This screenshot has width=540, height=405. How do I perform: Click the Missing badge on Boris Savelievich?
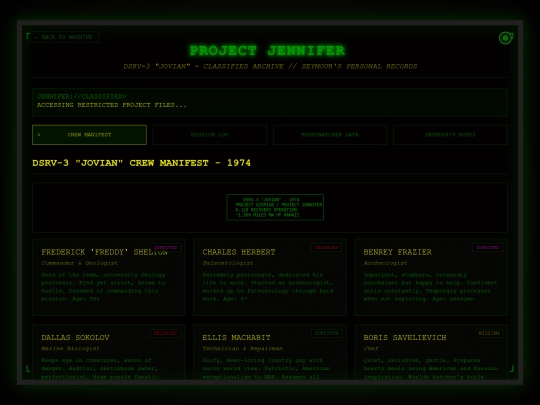pyautogui.click(x=489, y=333)
